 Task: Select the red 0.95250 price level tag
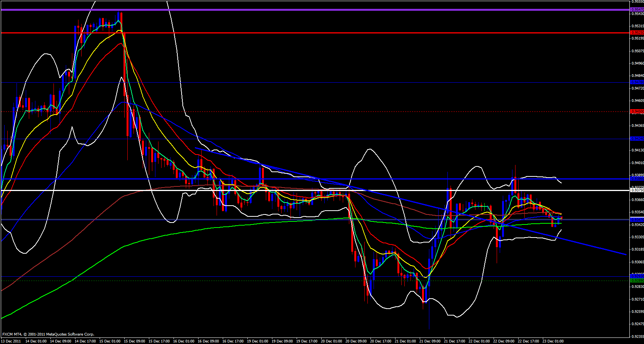(637, 33)
